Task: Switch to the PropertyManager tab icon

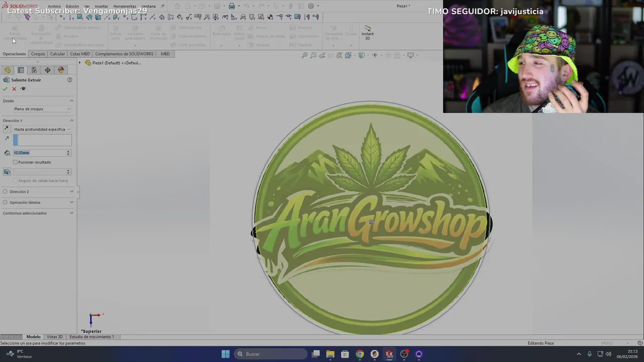Action: (x=21, y=70)
